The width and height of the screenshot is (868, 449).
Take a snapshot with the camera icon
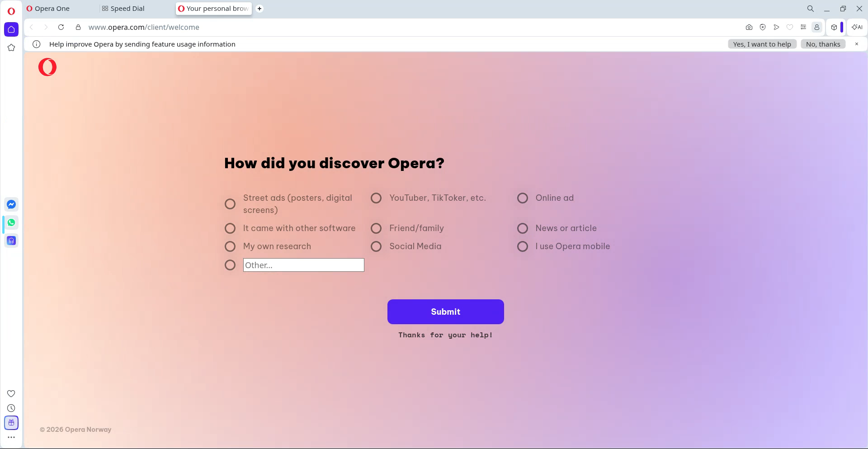tap(749, 27)
